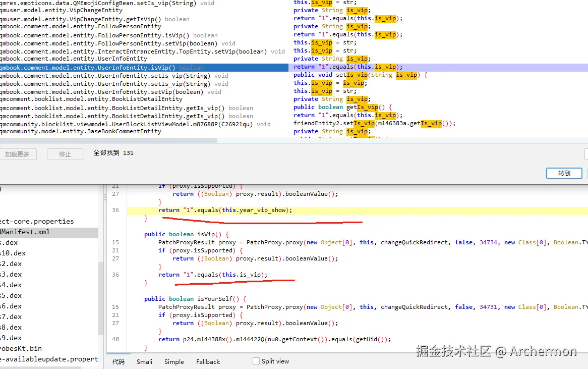The width and height of the screenshot is (588, 369).
Task: Click the 'public boolean isVip()' declaration
Action: tap(187, 234)
